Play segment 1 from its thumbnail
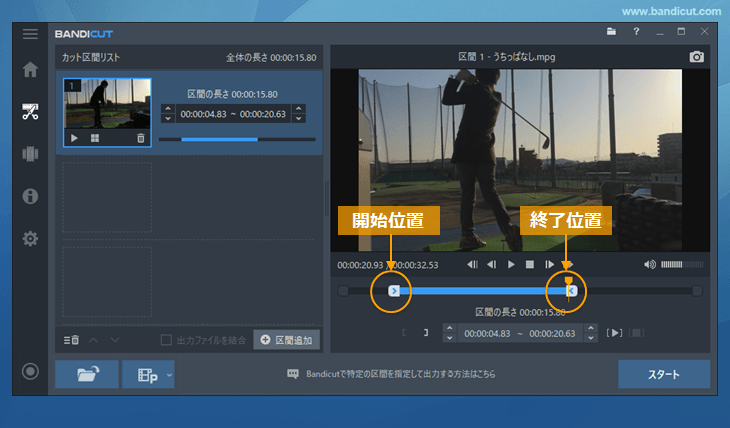Image resolution: width=730 pixels, height=428 pixels. 74,138
